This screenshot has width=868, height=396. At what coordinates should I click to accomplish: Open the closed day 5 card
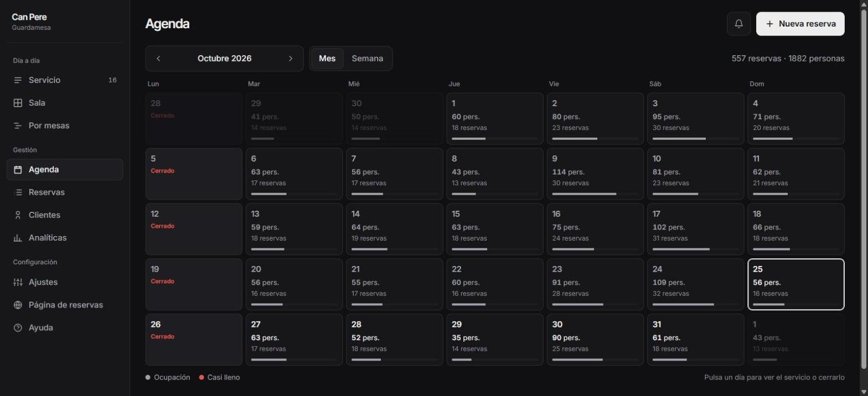tap(194, 174)
